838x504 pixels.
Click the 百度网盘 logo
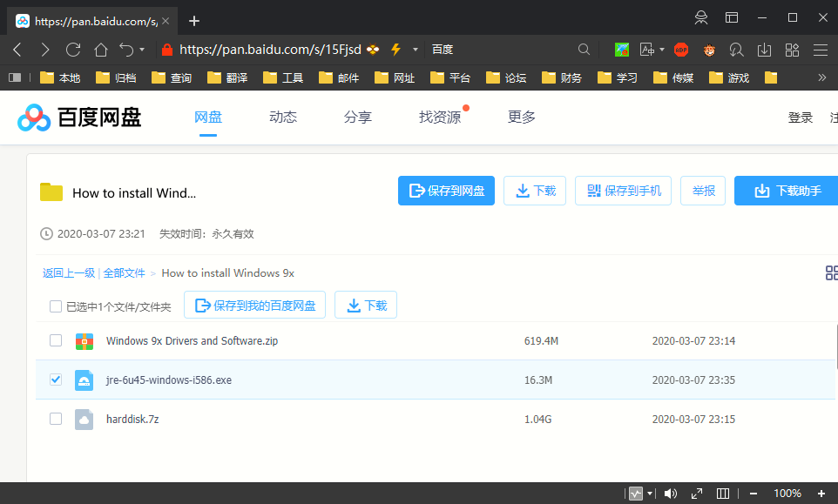(79, 118)
